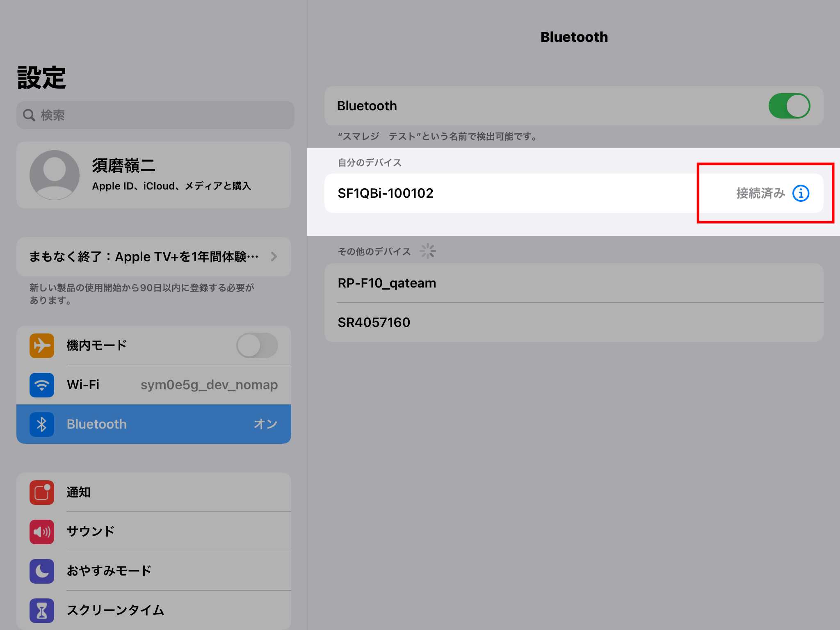Click the 検索 search field
This screenshot has width=840, height=630.
[x=154, y=115]
